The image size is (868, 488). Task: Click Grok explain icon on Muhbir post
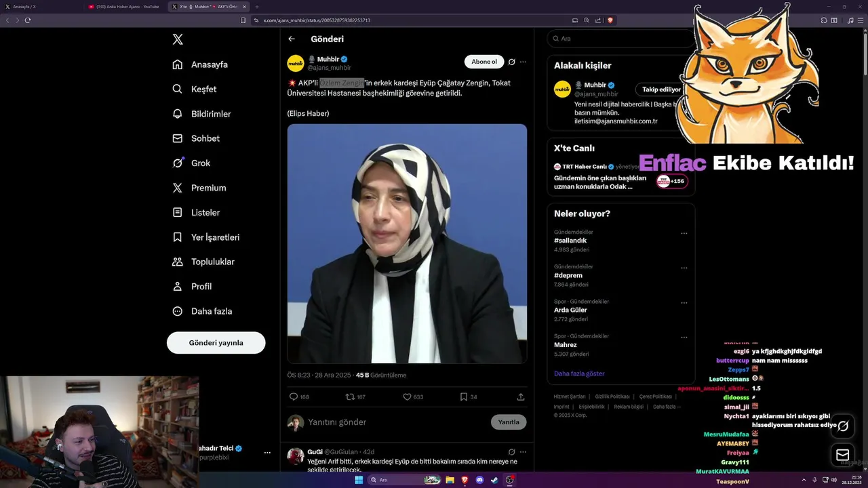point(512,62)
